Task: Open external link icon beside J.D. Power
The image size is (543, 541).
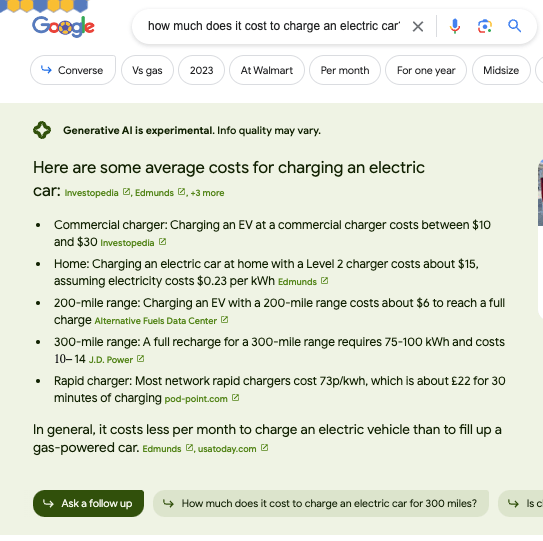Action: click(x=140, y=359)
